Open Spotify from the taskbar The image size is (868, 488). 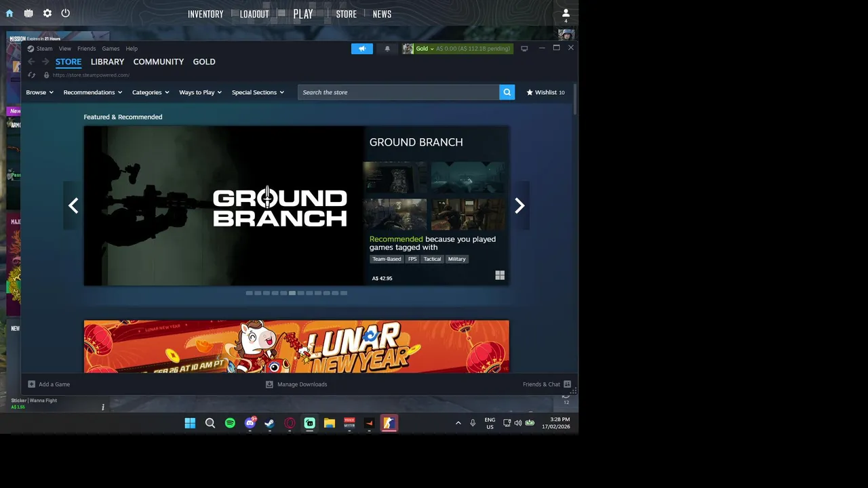[230, 423]
